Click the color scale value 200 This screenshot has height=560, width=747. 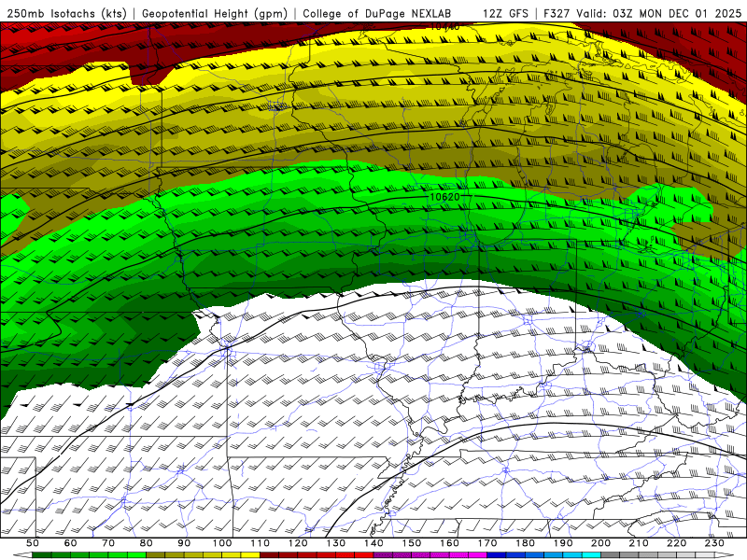tap(601, 543)
